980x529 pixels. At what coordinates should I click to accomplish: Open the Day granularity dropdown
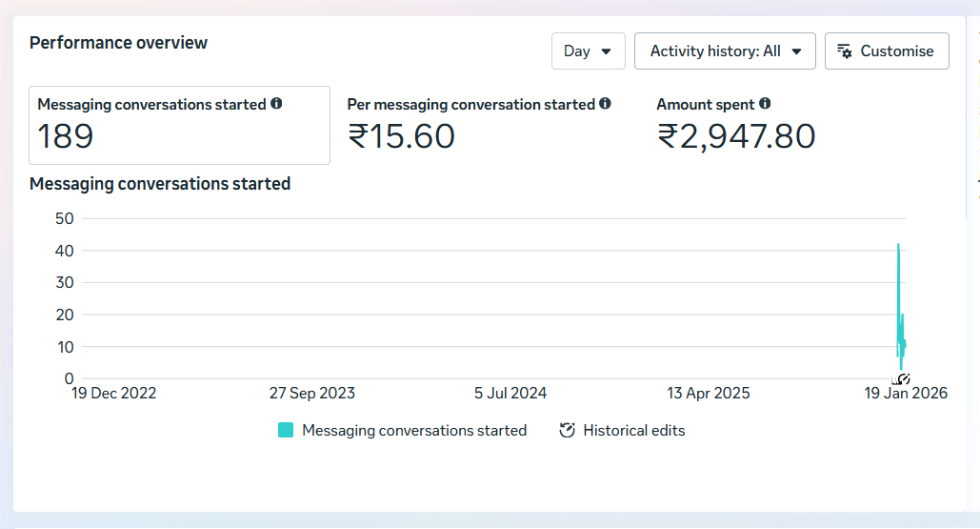(589, 51)
